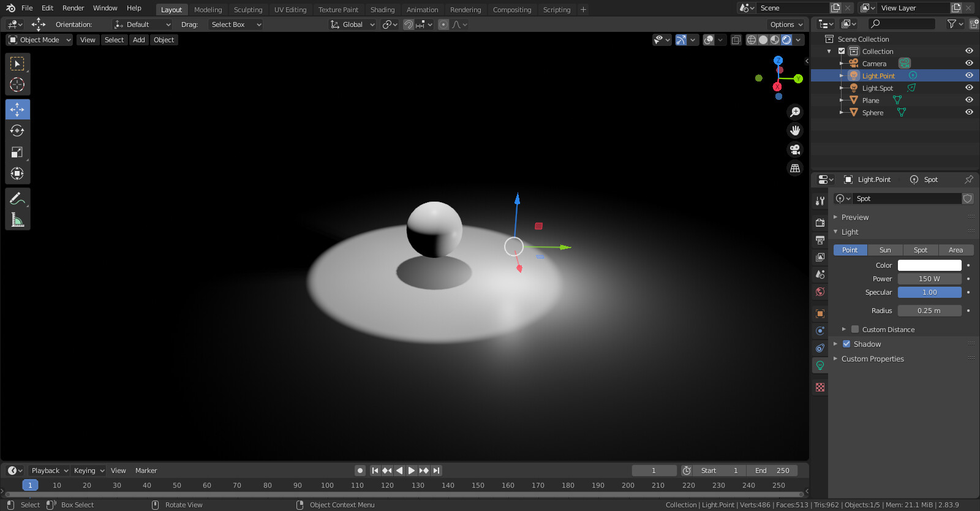The image size is (980, 511).
Task: Open the Texture properties tab
Action: click(820, 387)
